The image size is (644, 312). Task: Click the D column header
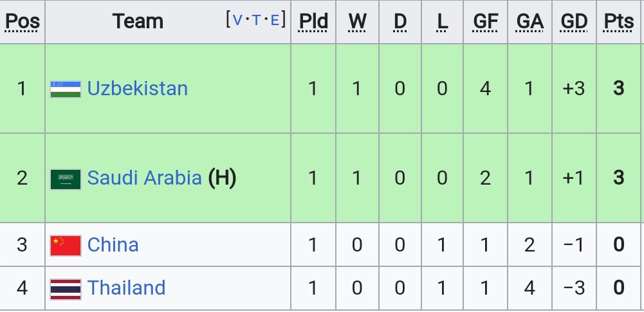click(400, 22)
